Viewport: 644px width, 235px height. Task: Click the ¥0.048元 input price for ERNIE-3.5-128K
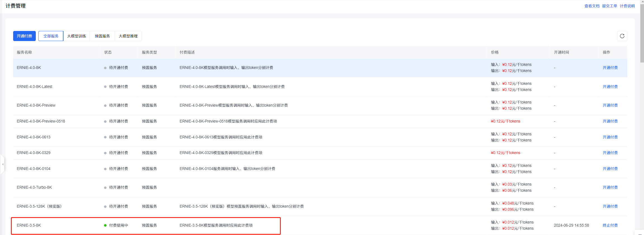click(x=510, y=203)
